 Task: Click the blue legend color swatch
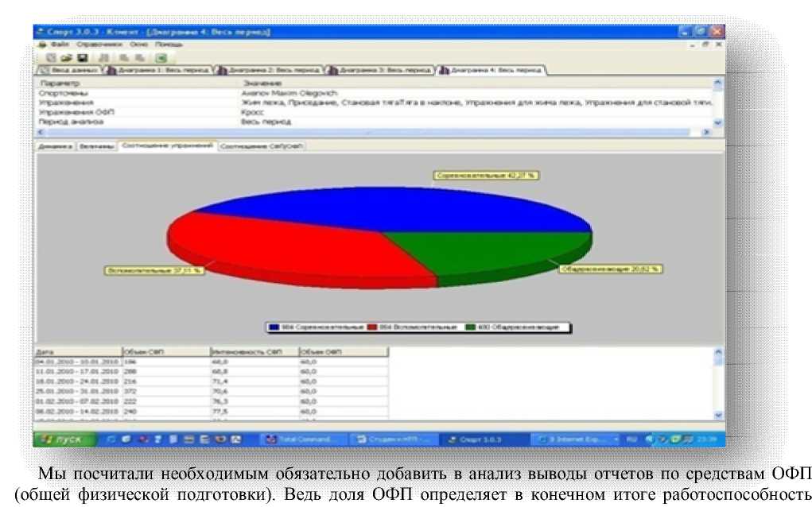(x=274, y=327)
